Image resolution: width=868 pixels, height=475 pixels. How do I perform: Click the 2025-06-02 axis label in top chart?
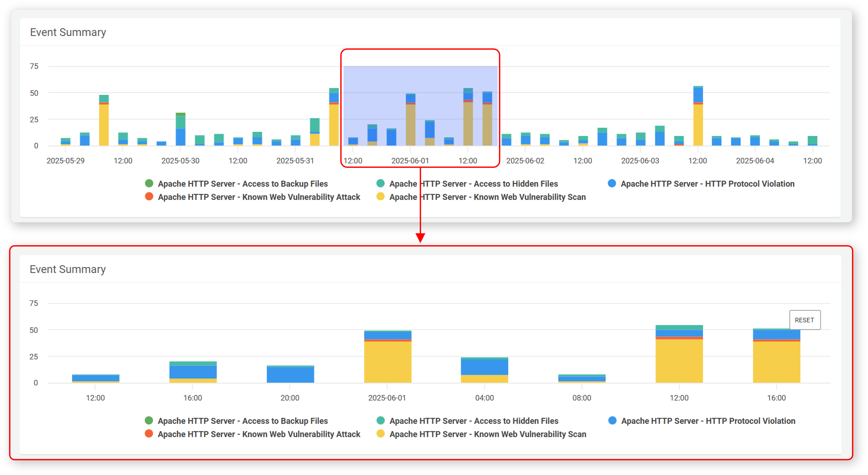[525, 161]
